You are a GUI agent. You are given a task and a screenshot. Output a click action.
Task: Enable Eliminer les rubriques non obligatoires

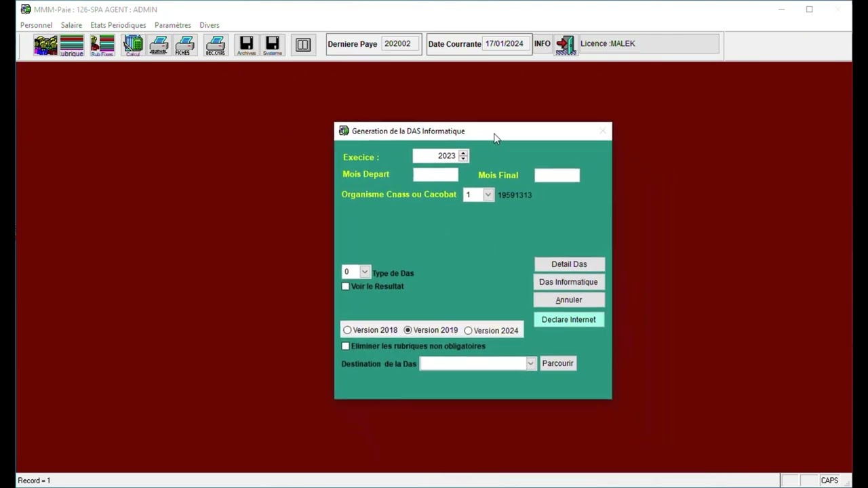(346, 346)
